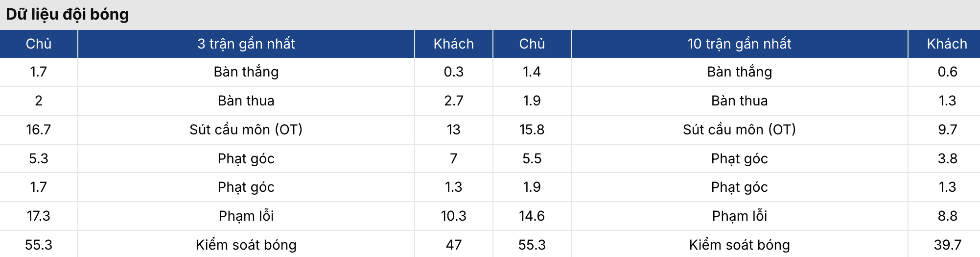The width and height of the screenshot is (980, 257).
Task: Click 'Sút cầu môn (OT)' in the 3 trận table
Action: pos(246,129)
